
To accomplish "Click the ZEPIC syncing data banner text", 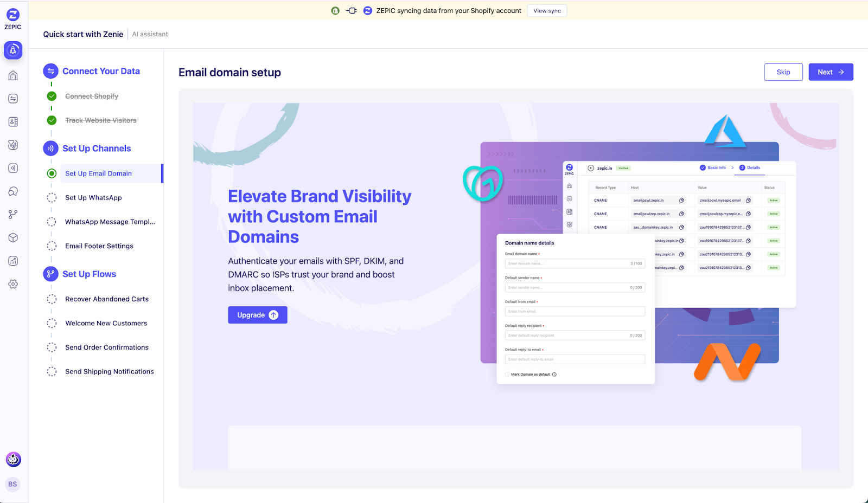I will coord(449,11).
